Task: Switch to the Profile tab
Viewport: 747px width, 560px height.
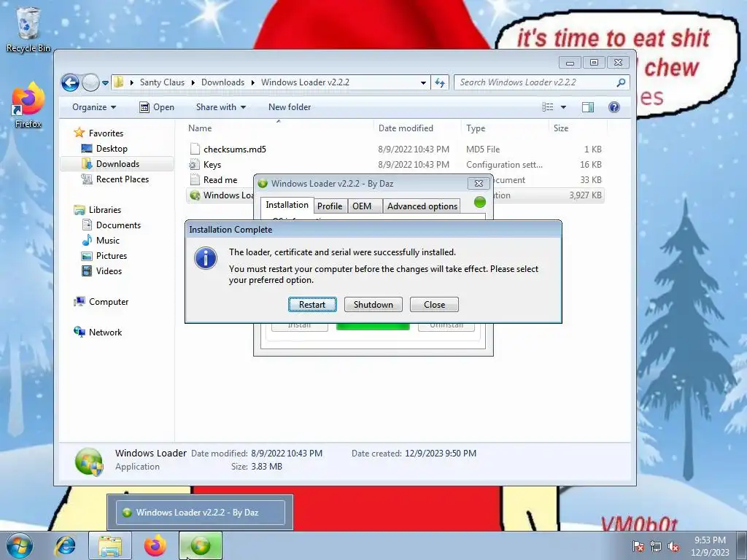Action: tap(330, 206)
